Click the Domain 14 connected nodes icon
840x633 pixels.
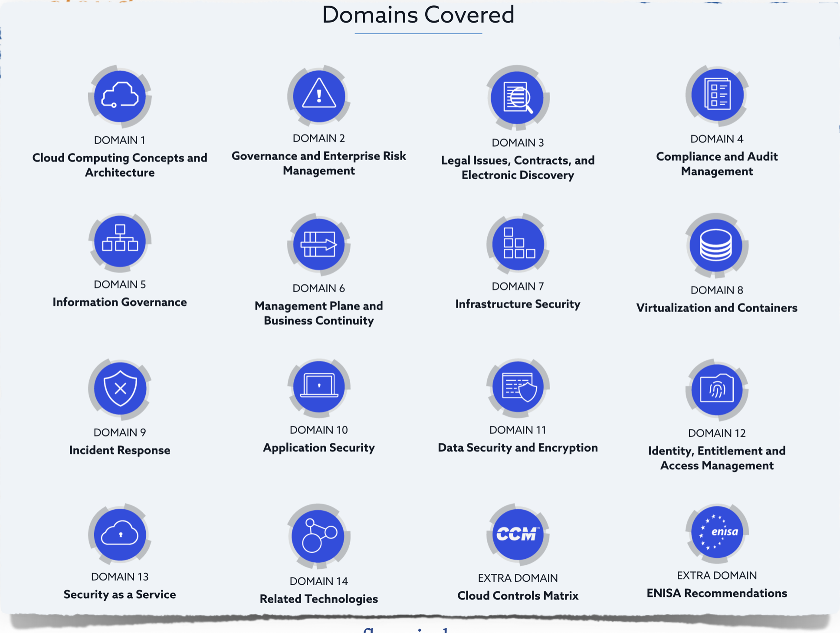pyautogui.click(x=319, y=536)
